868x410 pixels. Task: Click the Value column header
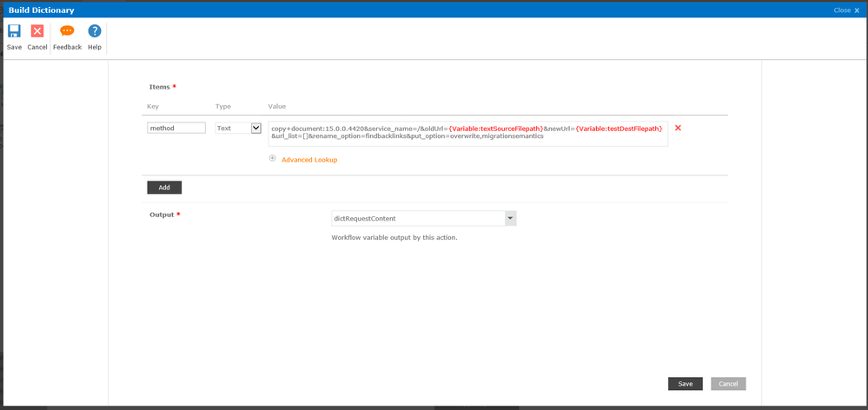click(277, 106)
